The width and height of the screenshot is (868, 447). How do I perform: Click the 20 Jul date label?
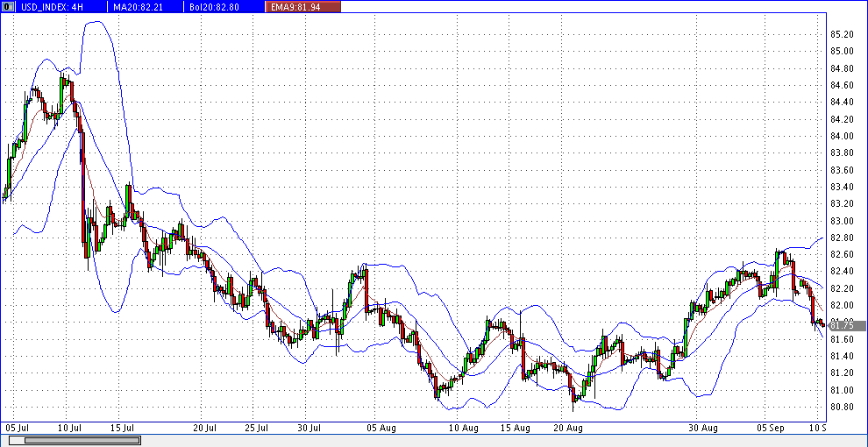[x=205, y=428]
